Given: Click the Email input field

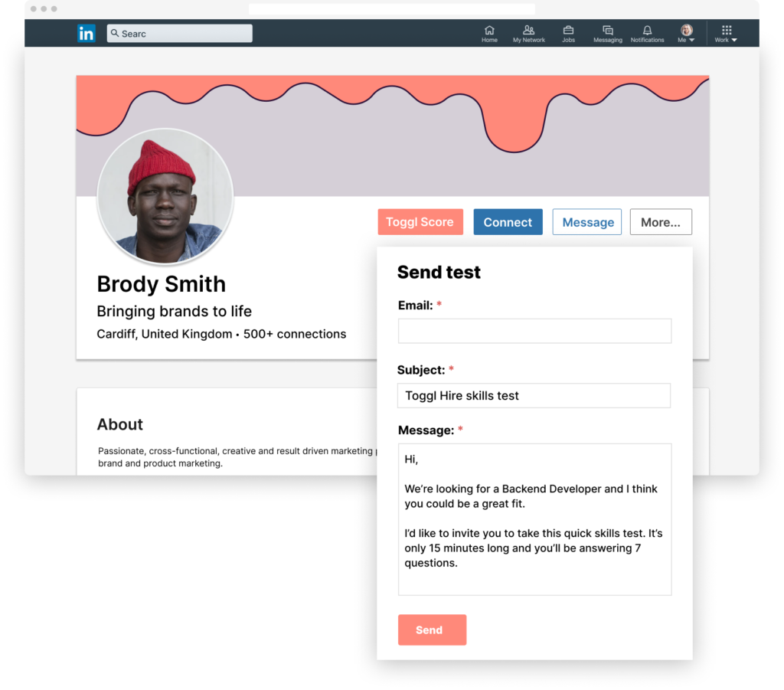Looking at the screenshot, I should coord(534,330).
